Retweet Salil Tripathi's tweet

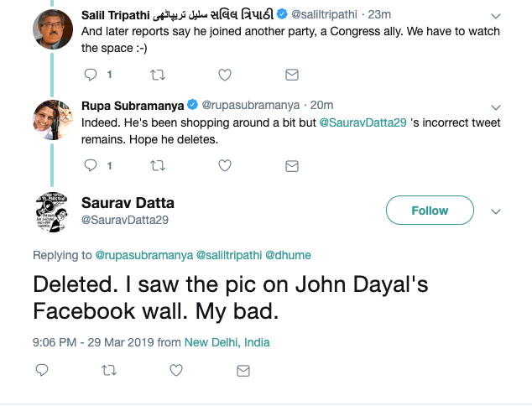157,75
